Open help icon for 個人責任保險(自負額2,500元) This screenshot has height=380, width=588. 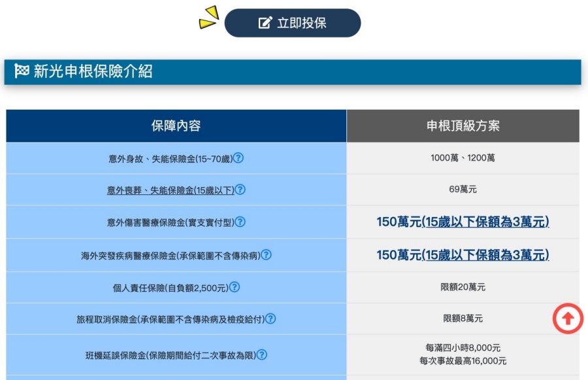235,287
